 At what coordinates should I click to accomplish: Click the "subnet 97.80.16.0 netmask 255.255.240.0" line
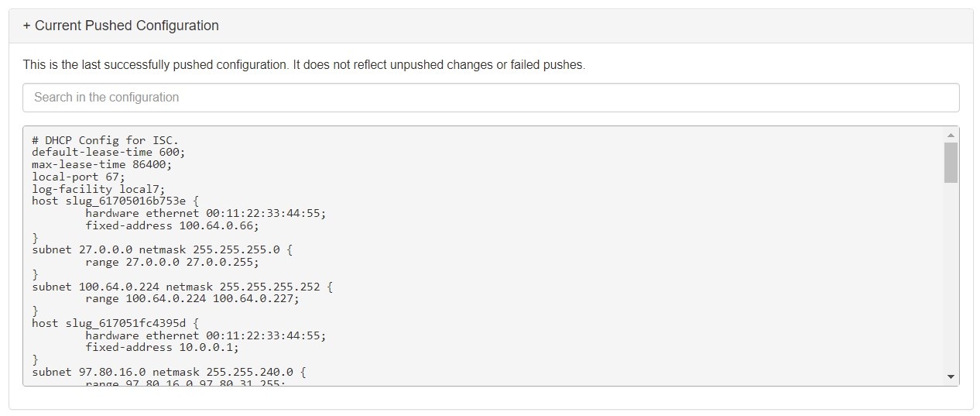point(169,372)
